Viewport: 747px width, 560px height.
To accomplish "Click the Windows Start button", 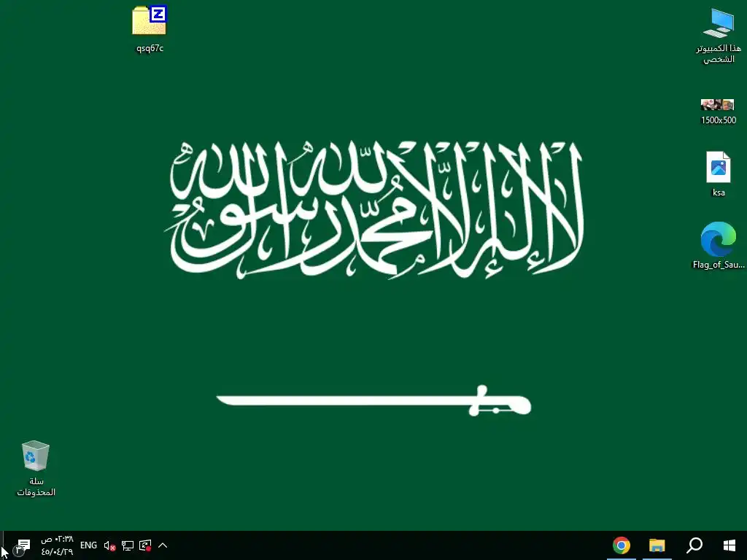I will (729, 545).
